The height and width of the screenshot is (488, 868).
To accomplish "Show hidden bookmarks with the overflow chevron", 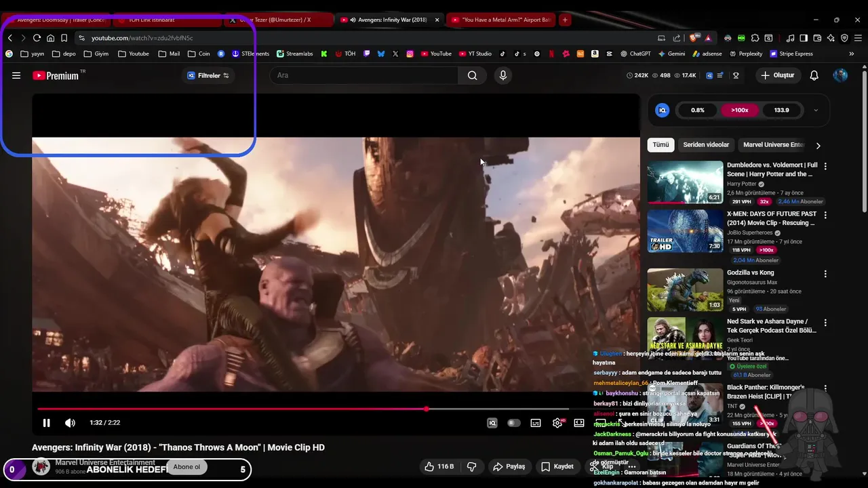I will (851, 54).
